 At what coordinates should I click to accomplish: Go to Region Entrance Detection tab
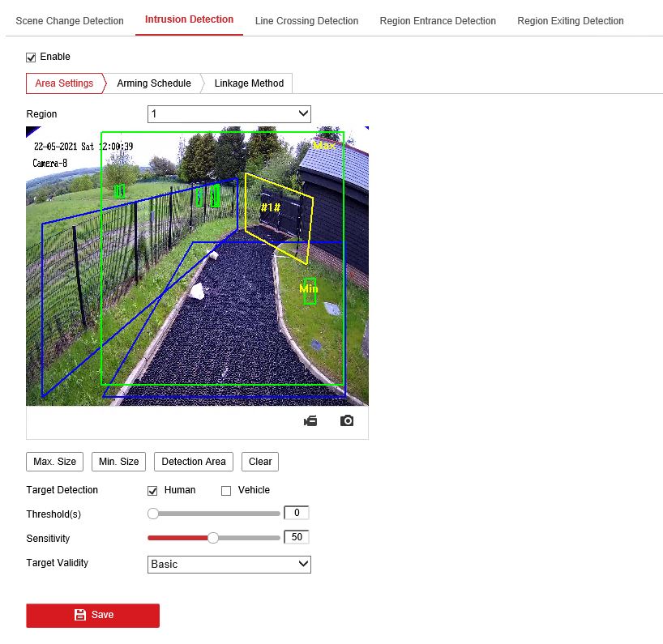click(x=438, y=21)
